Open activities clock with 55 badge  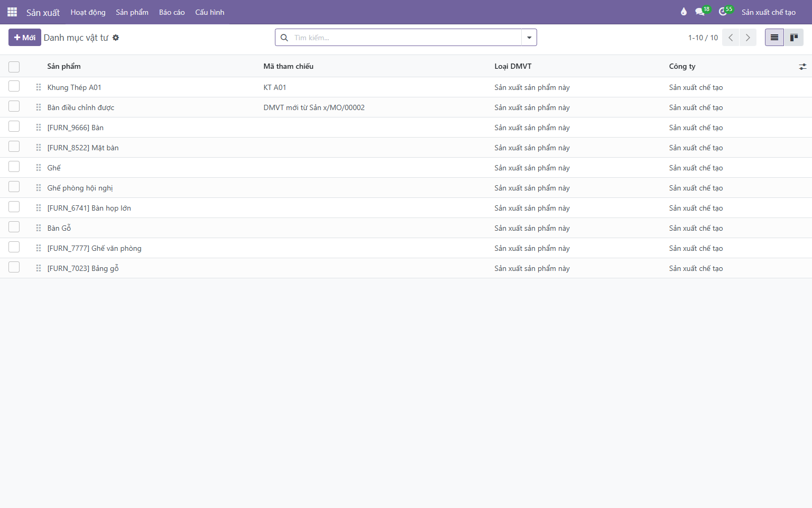click(725, 12)
